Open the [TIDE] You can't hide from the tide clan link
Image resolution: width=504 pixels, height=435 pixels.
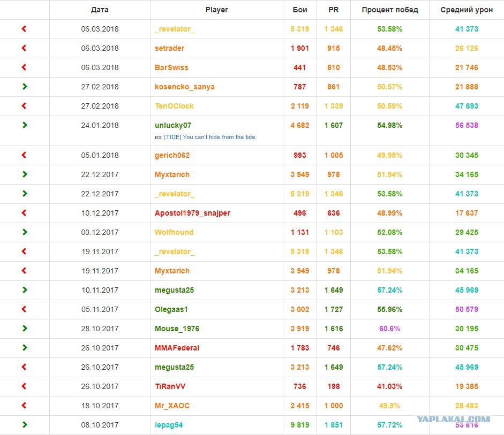210,137
